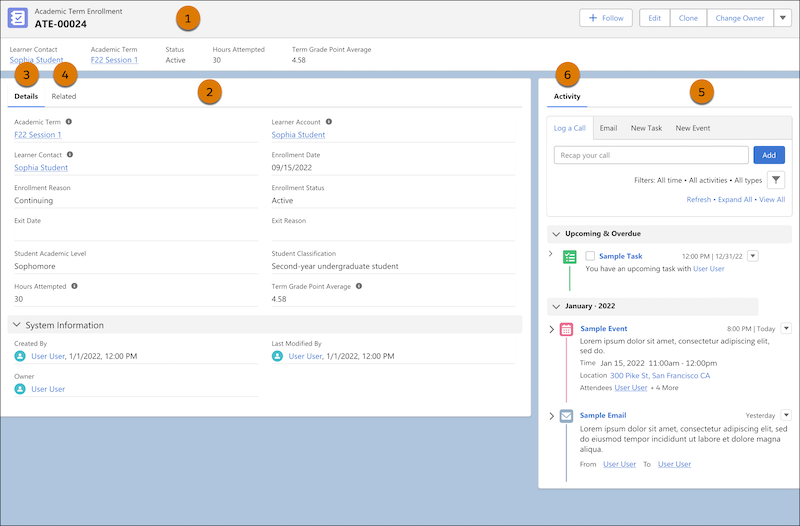Click the Owner user avatar icon
Screen dimensions: 800x526
click(20, 389)
